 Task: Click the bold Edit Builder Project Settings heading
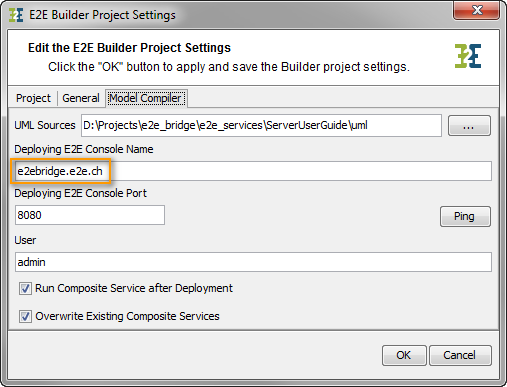point(129,48)
